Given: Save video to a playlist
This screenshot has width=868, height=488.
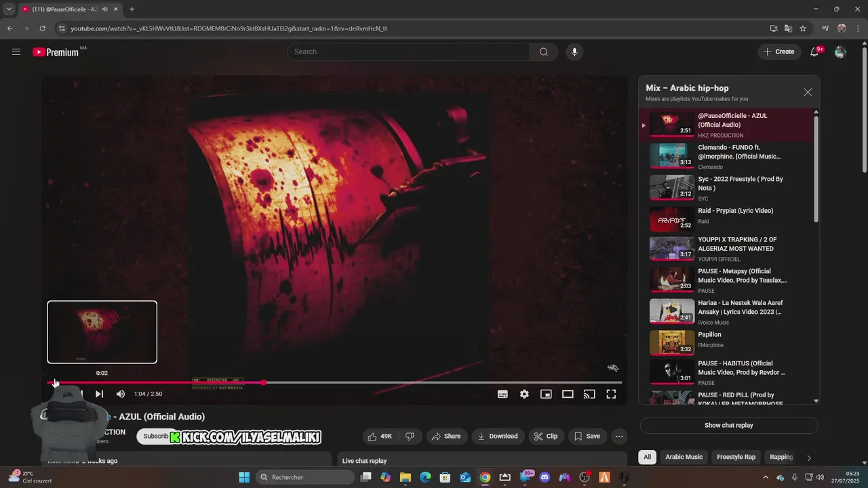Looking at the screenshot, I should 587,436.
